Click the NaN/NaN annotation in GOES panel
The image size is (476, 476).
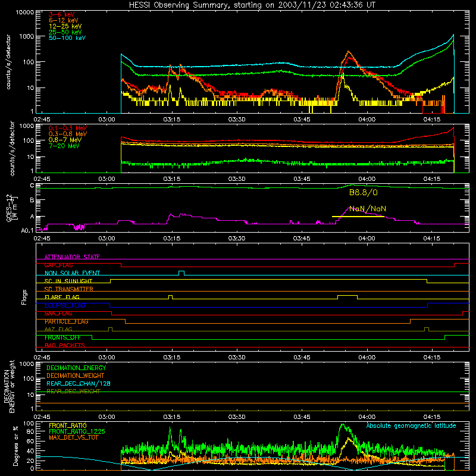[x=368, y=209]
